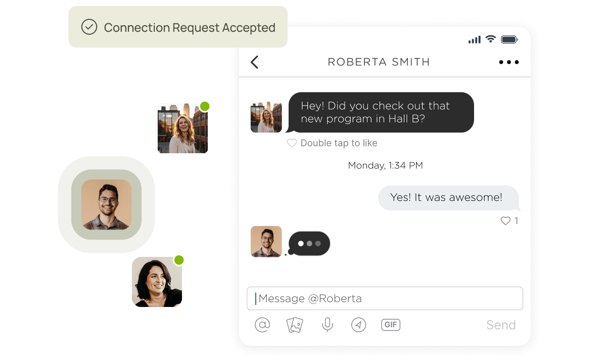Open the three-dot more options menu
This screenshot has height=364, width=601.
(509, 62)
